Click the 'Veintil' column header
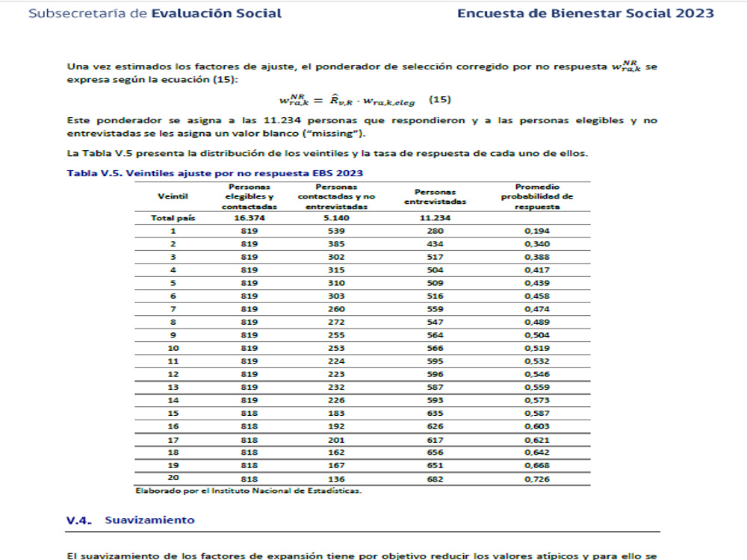The height and width of the screenshot is (560, 747). click(173, 196)
